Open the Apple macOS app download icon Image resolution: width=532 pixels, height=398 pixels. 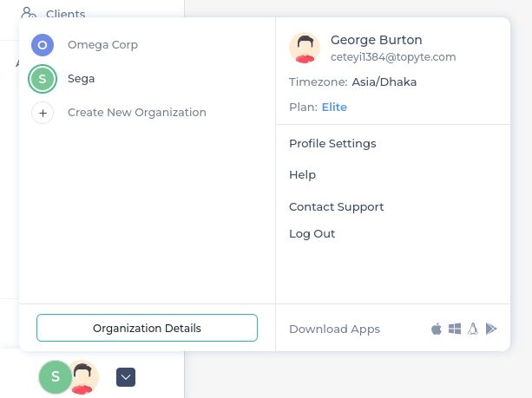point(437,329)
